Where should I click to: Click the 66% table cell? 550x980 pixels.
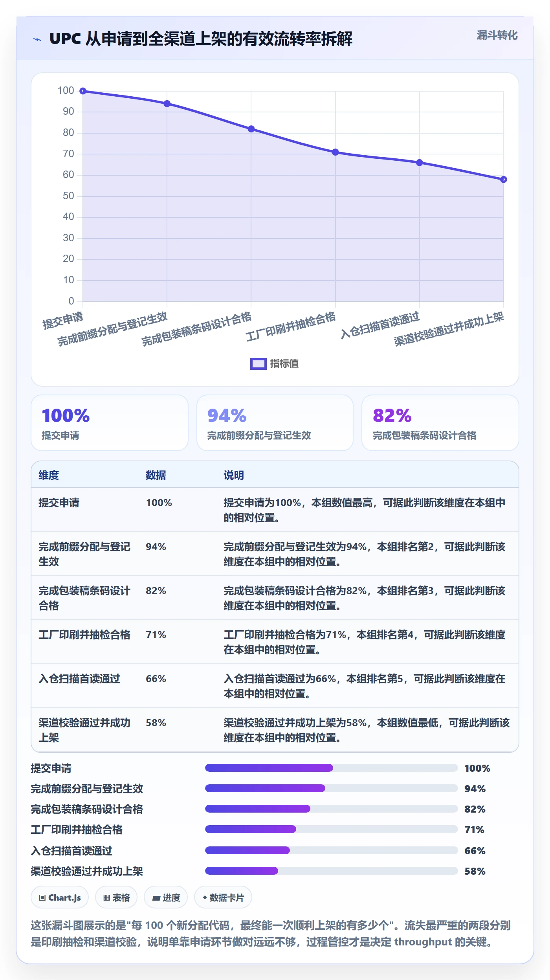[x=156, y=679]
